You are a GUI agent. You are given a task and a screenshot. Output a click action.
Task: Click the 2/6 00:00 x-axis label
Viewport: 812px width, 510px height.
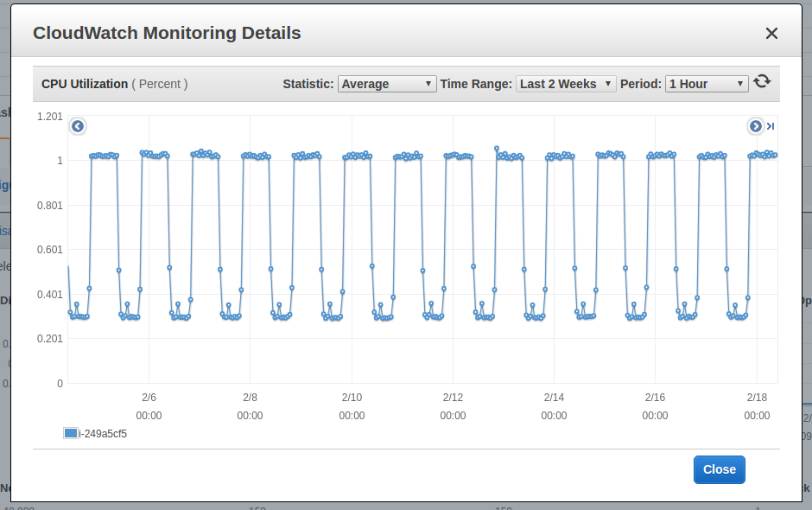click(149, 406)
